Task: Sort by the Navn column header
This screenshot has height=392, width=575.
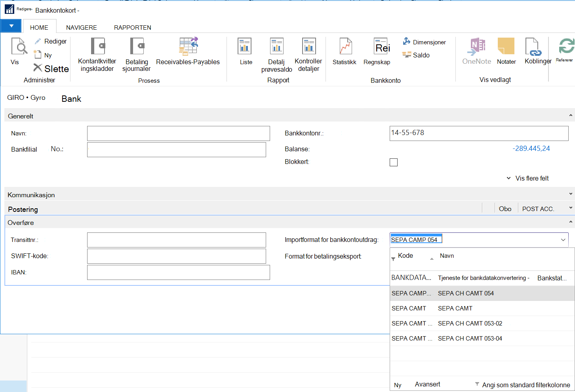Action: click(x=447, y=255)
